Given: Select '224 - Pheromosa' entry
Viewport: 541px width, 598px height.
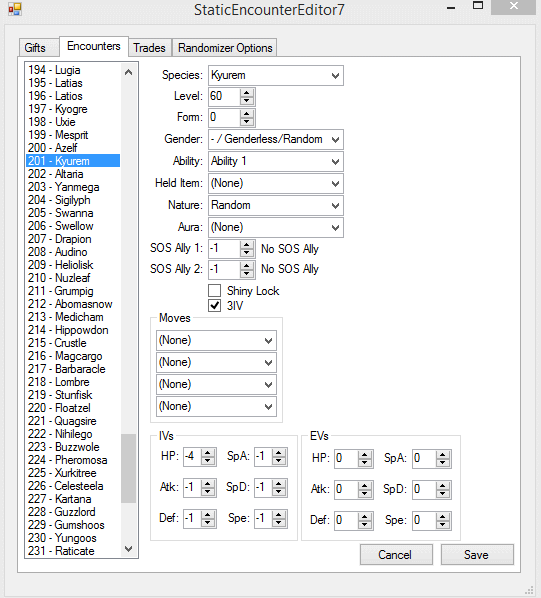Looking at the screenshot, I should click(x=73, y=460).
